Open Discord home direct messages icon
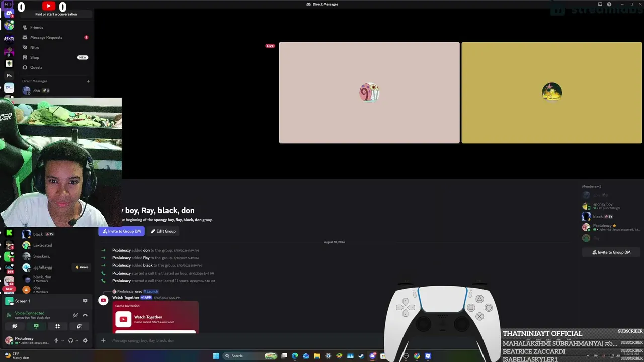The image size is (644, 362). coord(9,14)
